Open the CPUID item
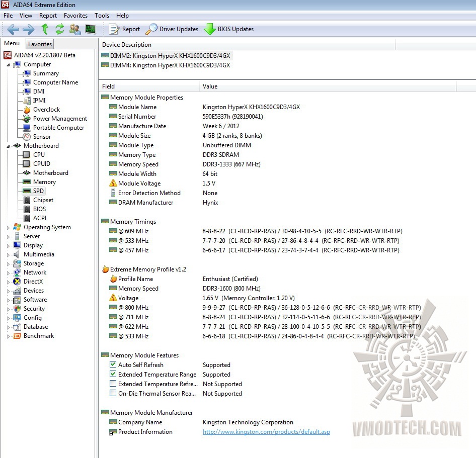Image resolution: width=476 pixels, height=458 pixels. (42, 164)
